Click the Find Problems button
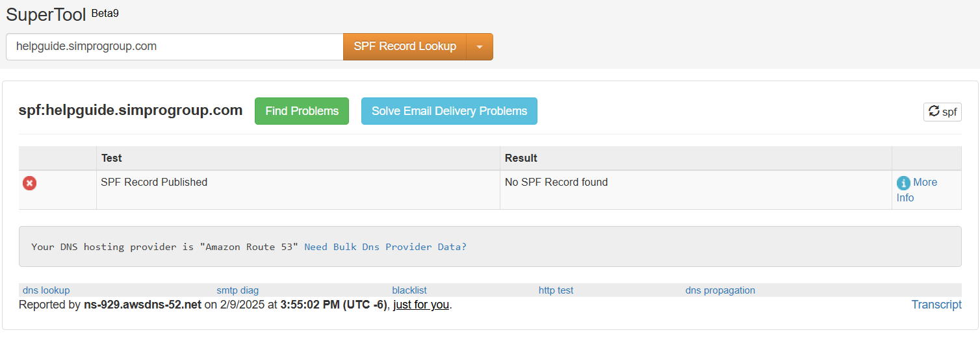The image size is (980, 341). (x=302, y=111)
